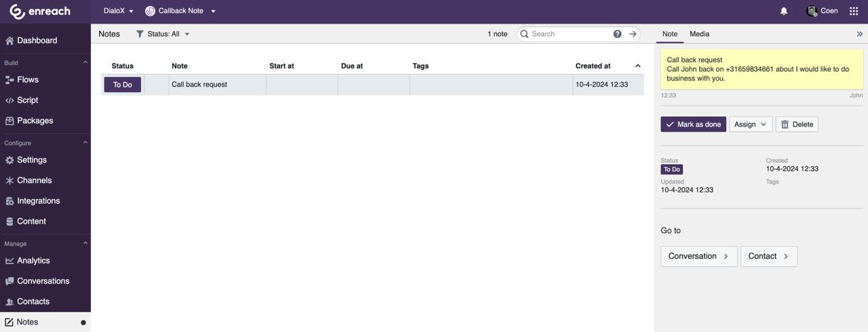Image resolution: width=868 pixels, height=332 pixels.
Task: Select the Note tab
Action: coord(669,34)
